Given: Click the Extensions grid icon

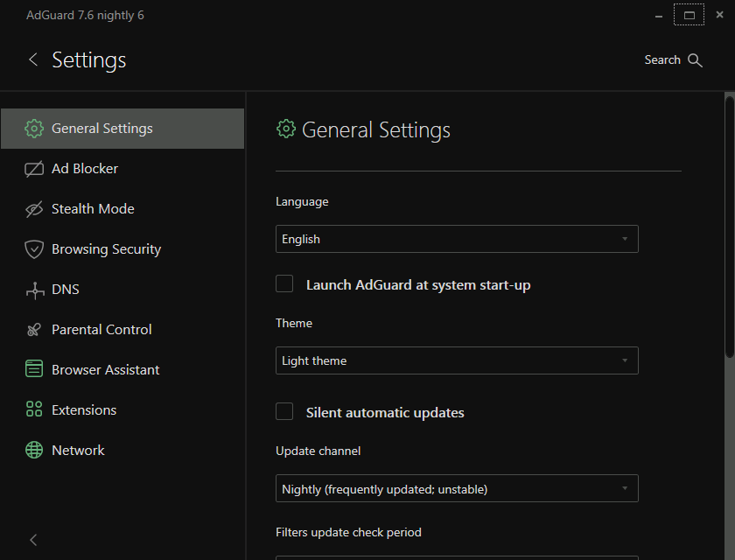Looking at the screenshot, I should (34, 410).
